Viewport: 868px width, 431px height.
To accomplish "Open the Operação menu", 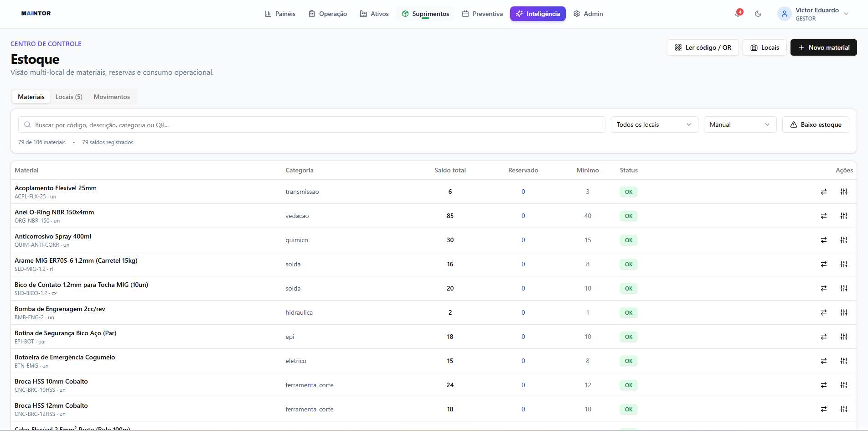I will click(x=328, y=14).
